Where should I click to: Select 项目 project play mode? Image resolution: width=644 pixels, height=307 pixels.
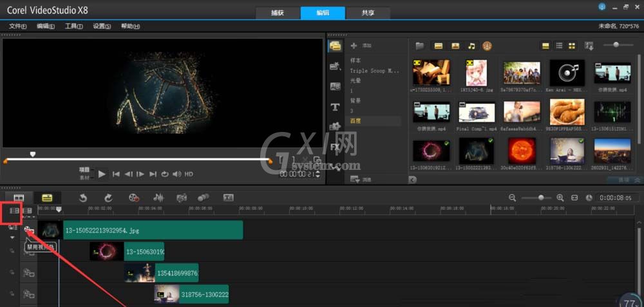(x=84, y=169)
